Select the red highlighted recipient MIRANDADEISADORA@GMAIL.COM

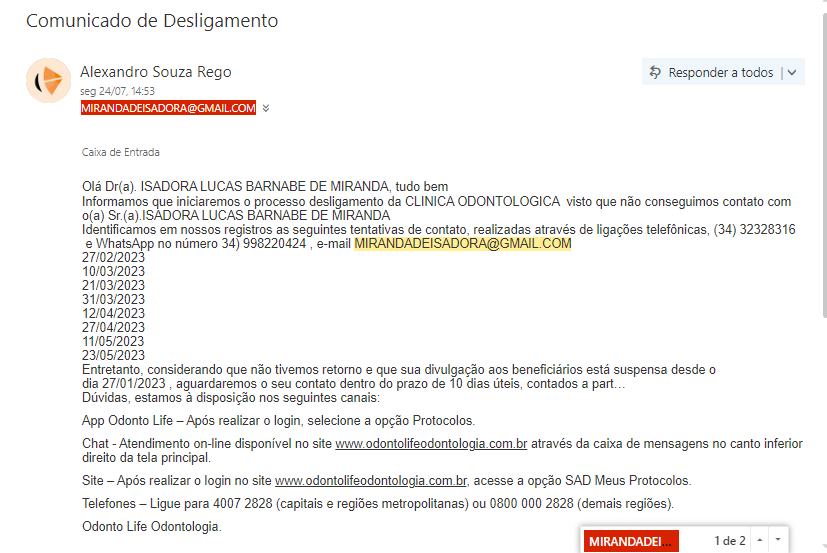pyautogui.click(x=168, y=108)
